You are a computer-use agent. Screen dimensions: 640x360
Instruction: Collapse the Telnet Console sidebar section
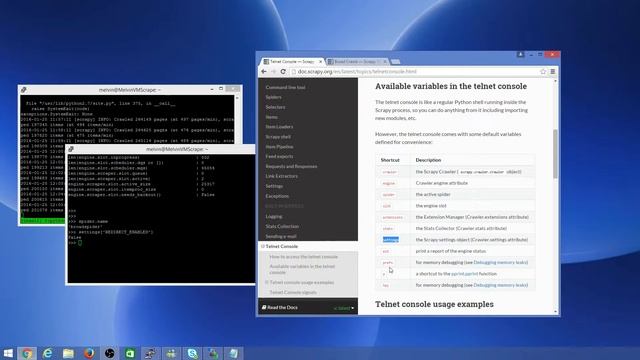tap(262, 247)
